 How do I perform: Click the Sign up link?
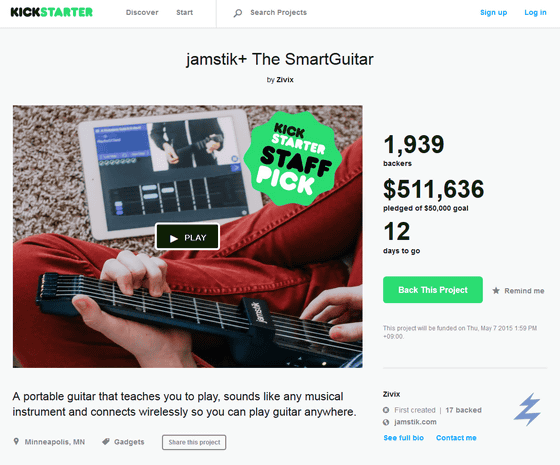494,12
